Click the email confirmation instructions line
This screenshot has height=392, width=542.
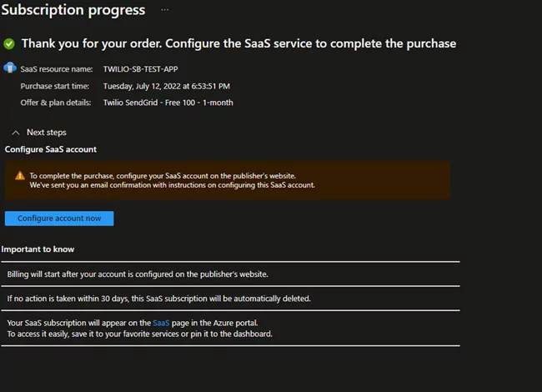coord(172,185)
